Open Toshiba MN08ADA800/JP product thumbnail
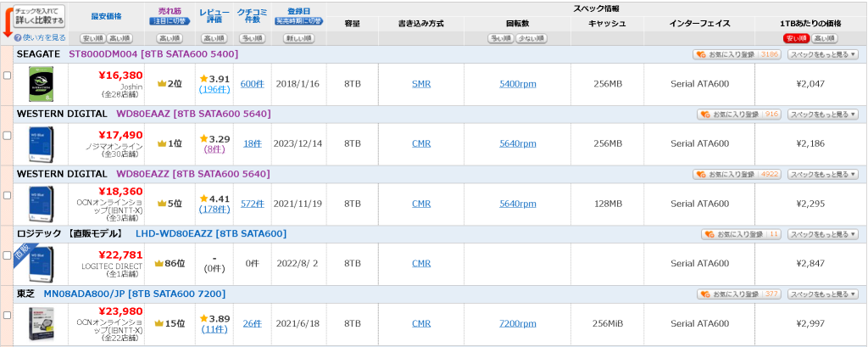The height and width of the screenshot is (347, 868). point(41,324)
